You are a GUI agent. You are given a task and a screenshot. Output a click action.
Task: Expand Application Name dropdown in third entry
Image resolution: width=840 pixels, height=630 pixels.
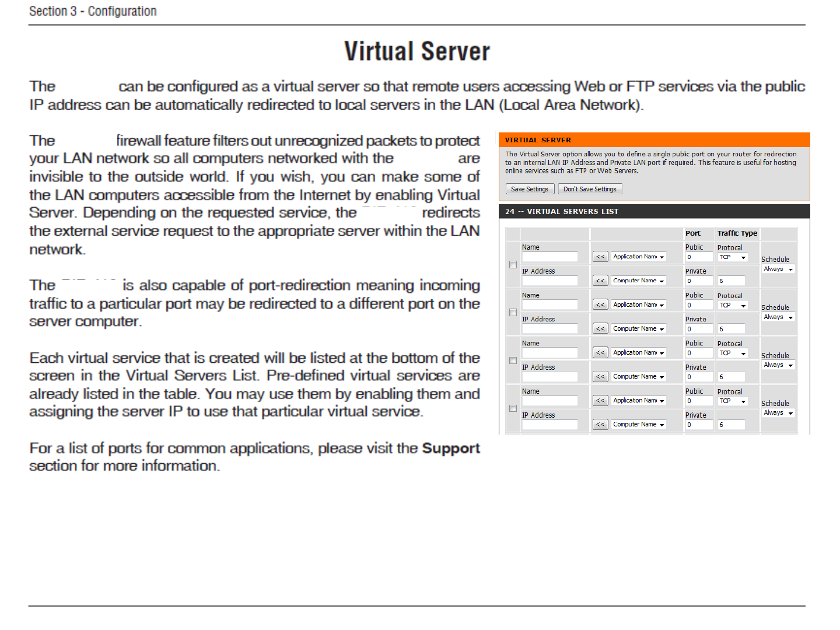click(638, 352)
